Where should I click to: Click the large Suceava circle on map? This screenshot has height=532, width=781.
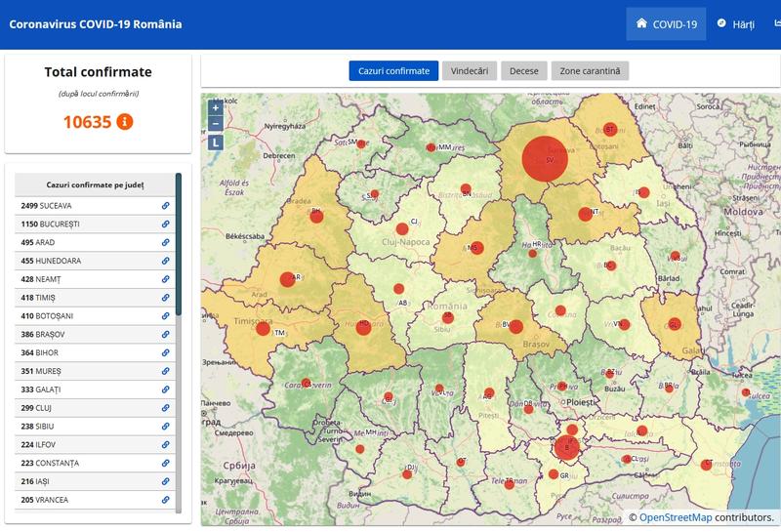tap(545, 158)
